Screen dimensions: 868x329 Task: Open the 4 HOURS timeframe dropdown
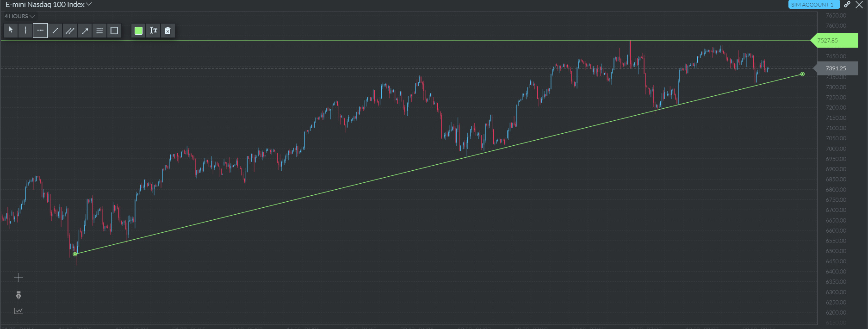(x=20, y=16)
